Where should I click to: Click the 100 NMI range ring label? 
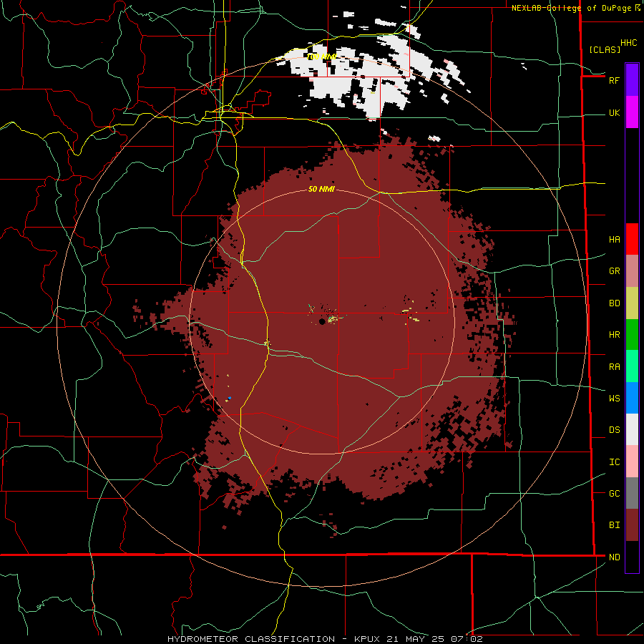click(x=321, y=57)
